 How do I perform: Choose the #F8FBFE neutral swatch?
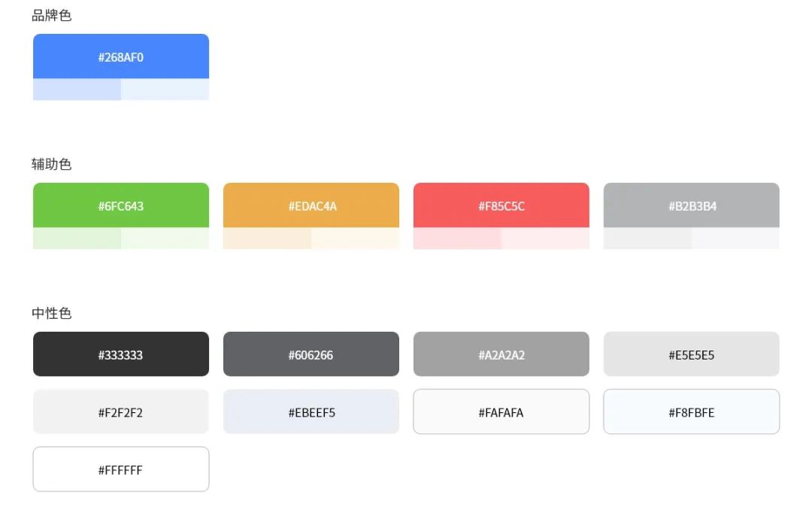tap(692, 412)
